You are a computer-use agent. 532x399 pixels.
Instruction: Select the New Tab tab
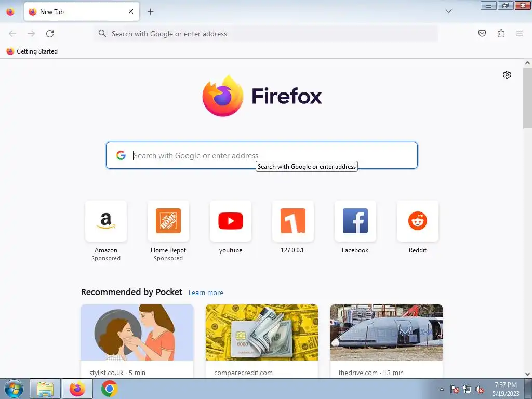[82, 11]
